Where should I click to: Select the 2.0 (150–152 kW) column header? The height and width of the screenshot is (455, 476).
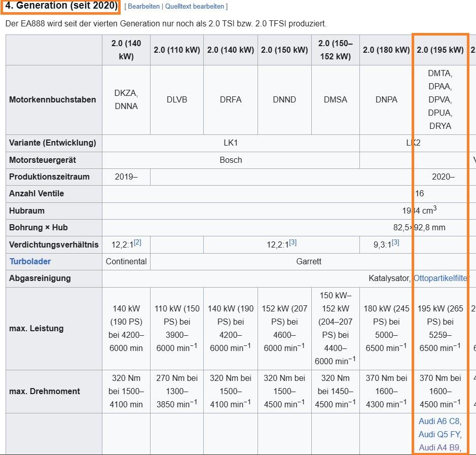336,50
